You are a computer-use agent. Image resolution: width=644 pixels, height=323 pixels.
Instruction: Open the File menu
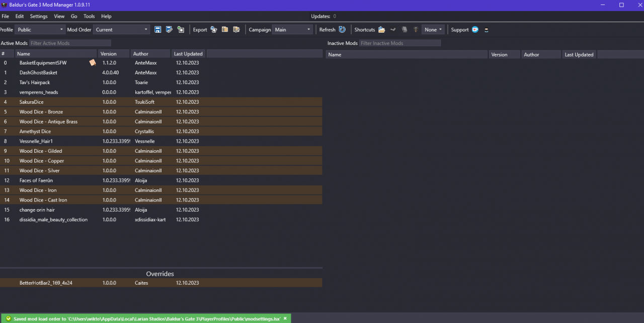(6, 16)
